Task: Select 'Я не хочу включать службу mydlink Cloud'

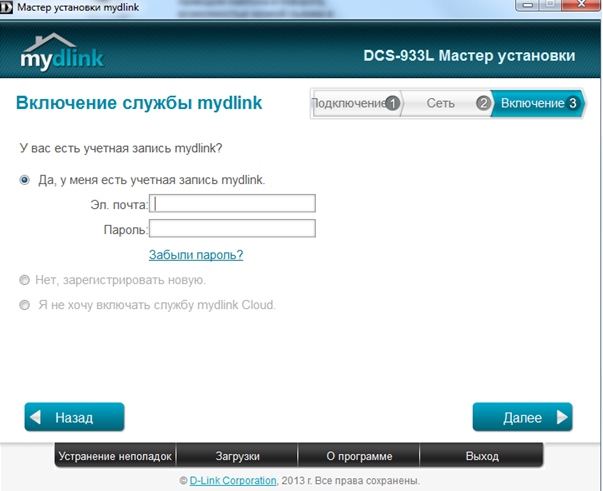Action: click(x=25, y=305)
